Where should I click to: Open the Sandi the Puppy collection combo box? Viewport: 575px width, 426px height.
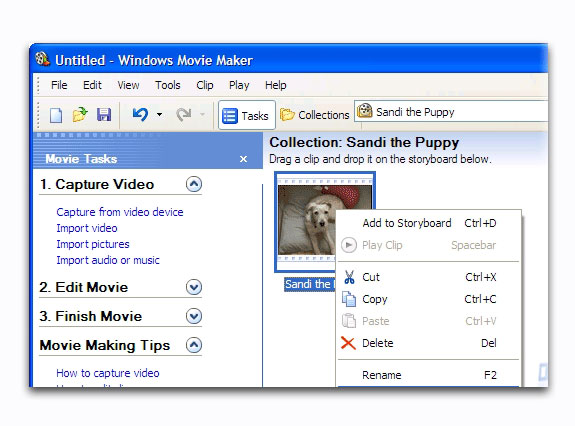click(x=451, y=111)
